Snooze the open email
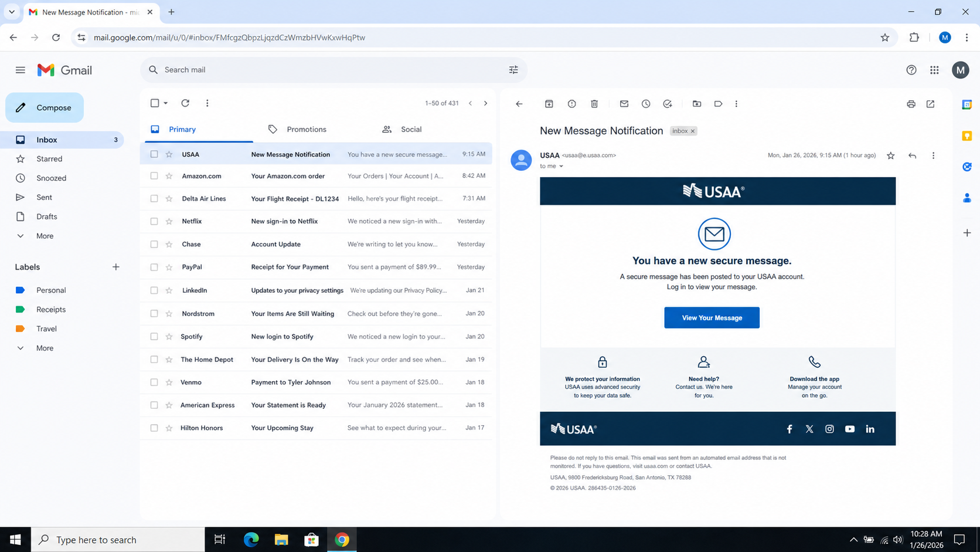Screen dimensions: 980x552 tap(646, 104)
